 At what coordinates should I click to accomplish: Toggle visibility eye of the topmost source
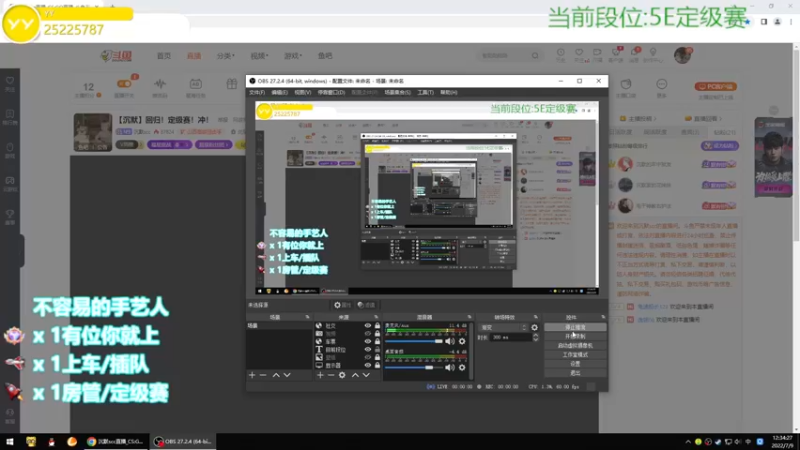pyautogui.click(x=367, y=326)
